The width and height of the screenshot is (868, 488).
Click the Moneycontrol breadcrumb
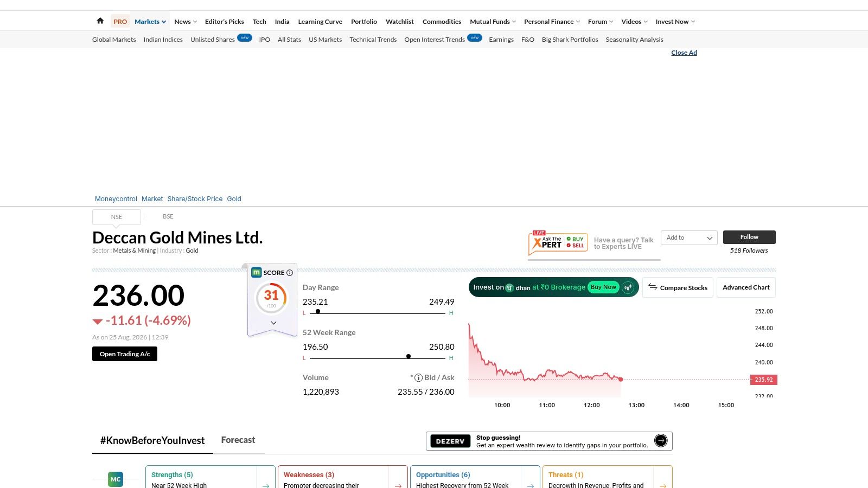coord(116,199)
